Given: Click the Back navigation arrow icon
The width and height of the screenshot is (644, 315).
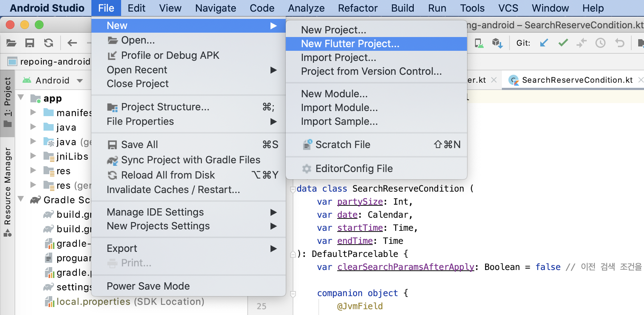Looking at the screenshot, I should point(72,43).
